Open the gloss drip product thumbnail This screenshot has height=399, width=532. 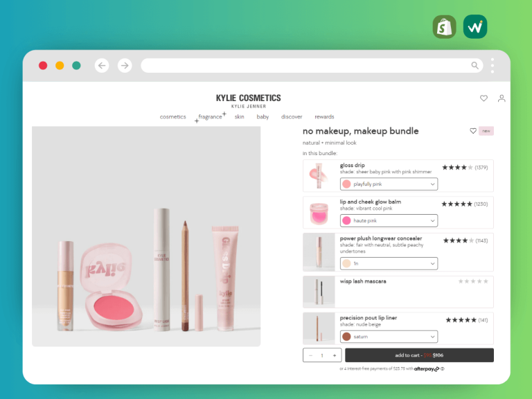coord(319,176)
